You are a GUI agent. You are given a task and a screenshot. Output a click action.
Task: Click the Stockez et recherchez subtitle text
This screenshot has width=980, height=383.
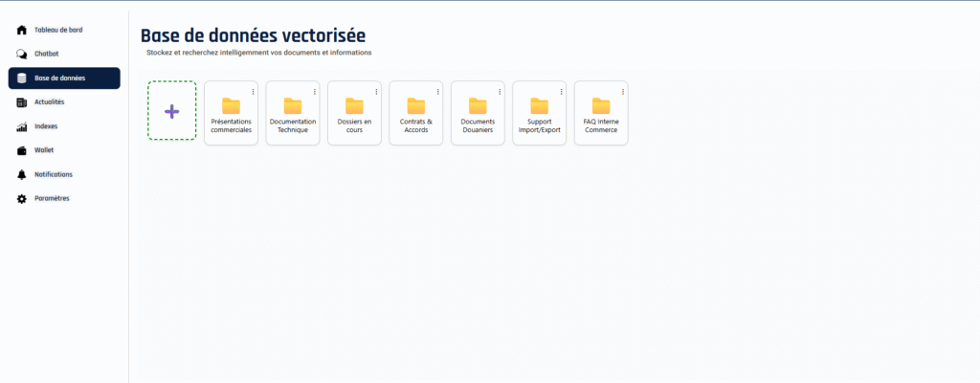(x=258, y=53)
